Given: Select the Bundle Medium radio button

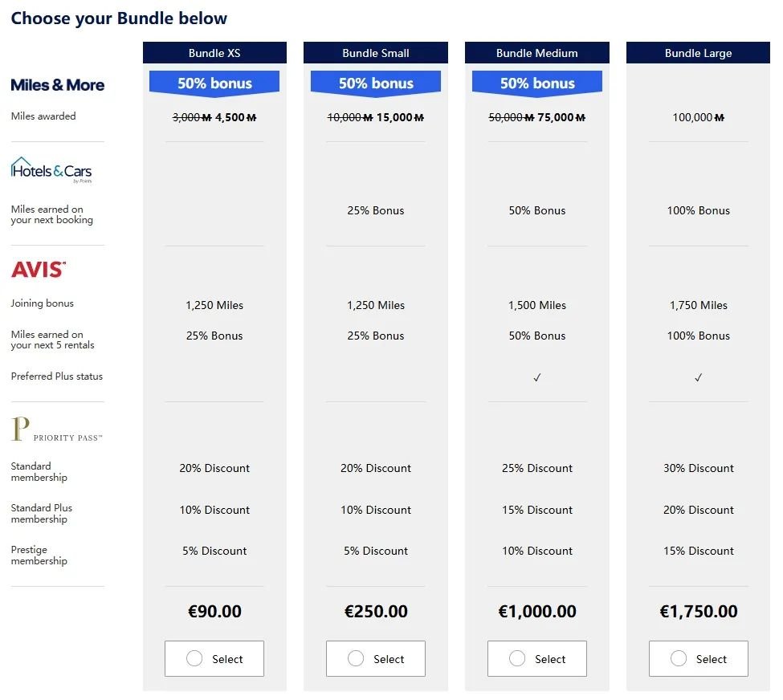Looking at the screenshot, I should click(517, 658).
